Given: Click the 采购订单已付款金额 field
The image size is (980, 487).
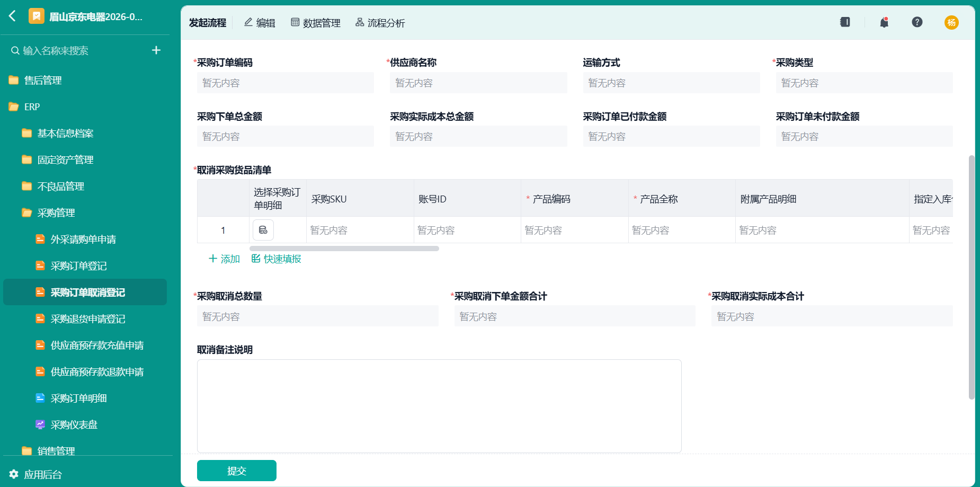Looking at the screenshot, I should (671, 137).
